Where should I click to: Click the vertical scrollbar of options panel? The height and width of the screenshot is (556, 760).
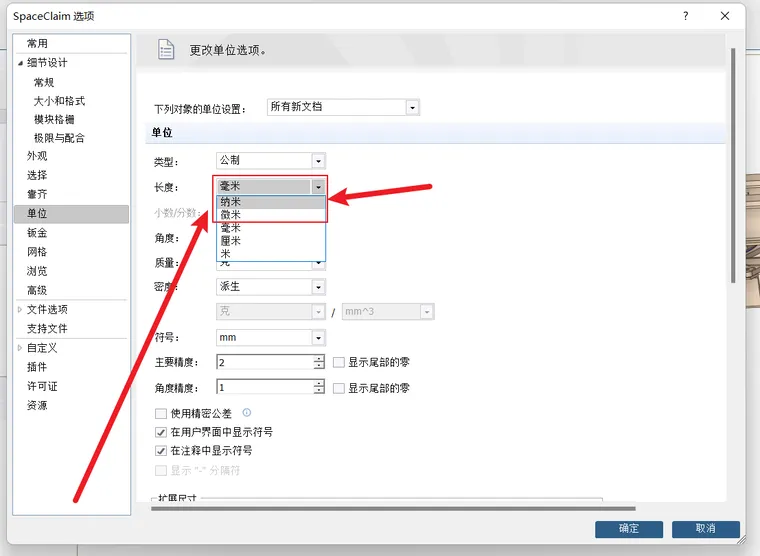(x=733, y=165)
